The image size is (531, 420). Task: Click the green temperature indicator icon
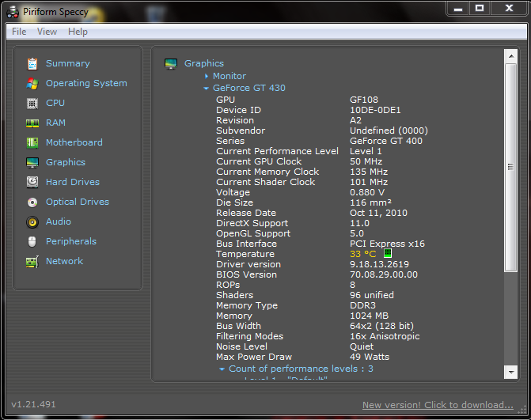tap(388, 254)
